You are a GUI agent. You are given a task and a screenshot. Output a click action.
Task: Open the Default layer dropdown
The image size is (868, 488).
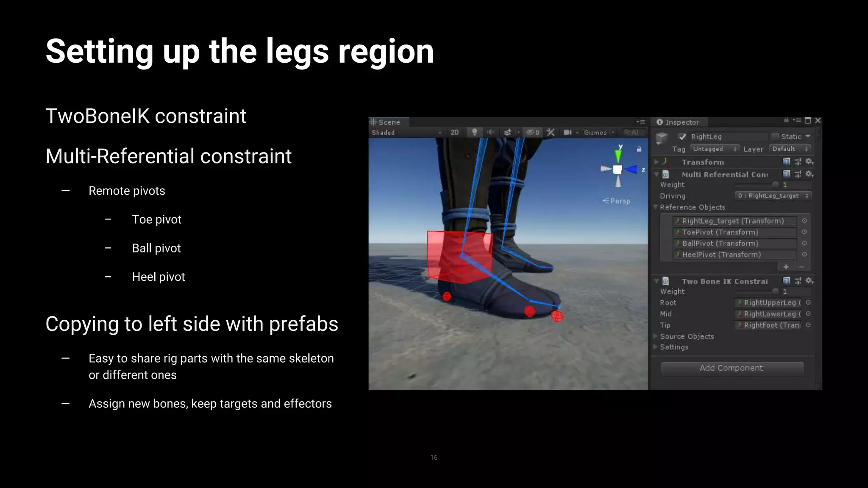click(790, 149)
